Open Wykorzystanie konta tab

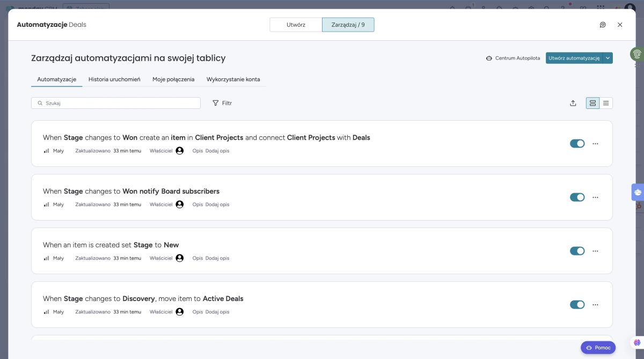(x=233, y=79)
